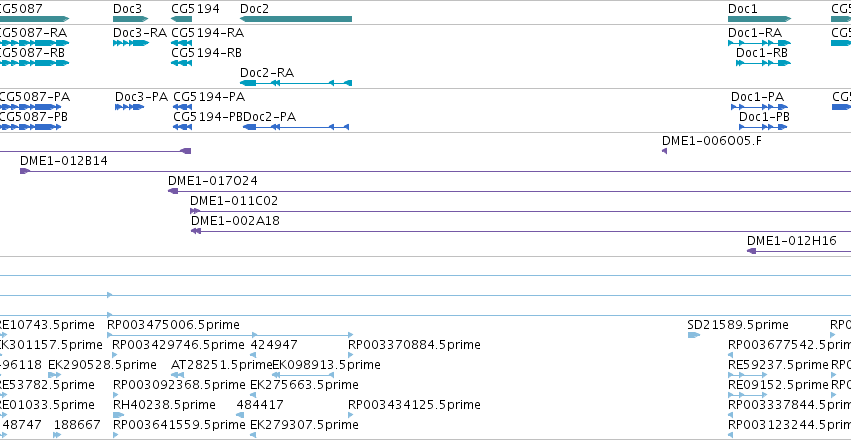
Task: Open the RP003123244.5prime EST label
Action: pyautogui.click(x=790, y=425)
